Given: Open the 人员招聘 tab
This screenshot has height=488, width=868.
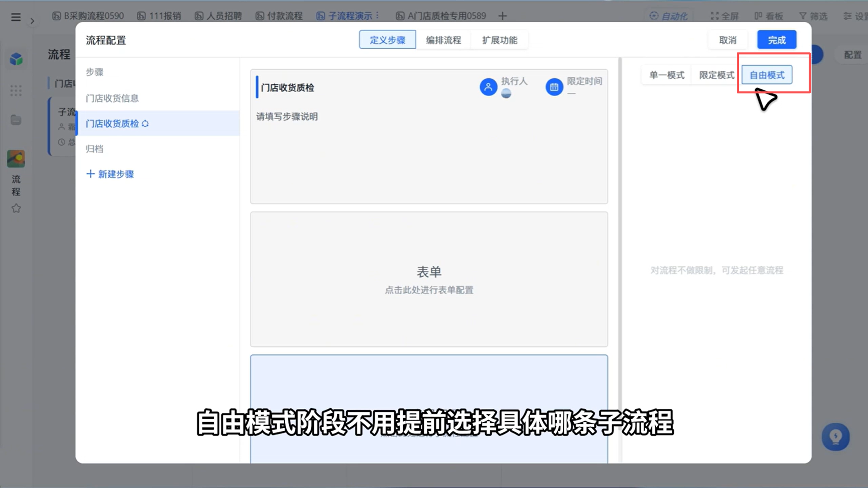Looking at the screenshot, I should (218, 16).
